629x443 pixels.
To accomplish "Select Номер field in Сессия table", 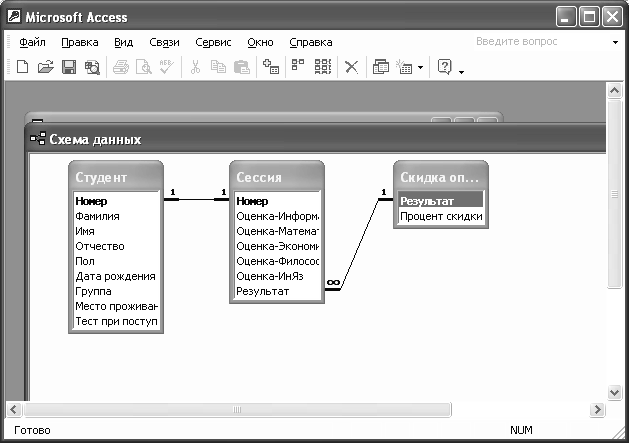I will [277, 201].
